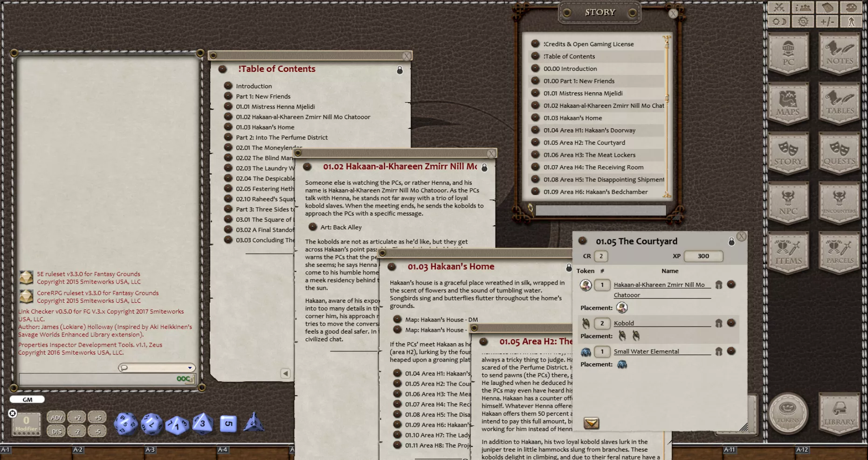Click the XP value field showing 300
The height and width of the screenshot is (460, 868).
point(703,256)
